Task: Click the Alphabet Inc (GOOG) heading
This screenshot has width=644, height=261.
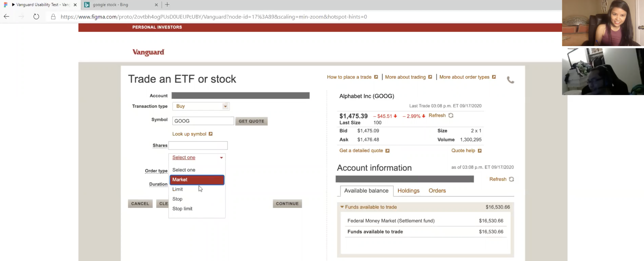Action: 366,96
